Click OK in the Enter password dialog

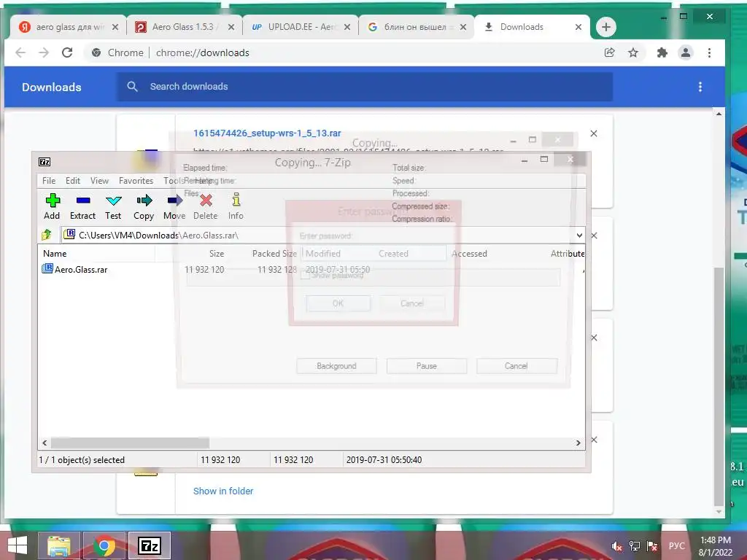coord(338,303)
